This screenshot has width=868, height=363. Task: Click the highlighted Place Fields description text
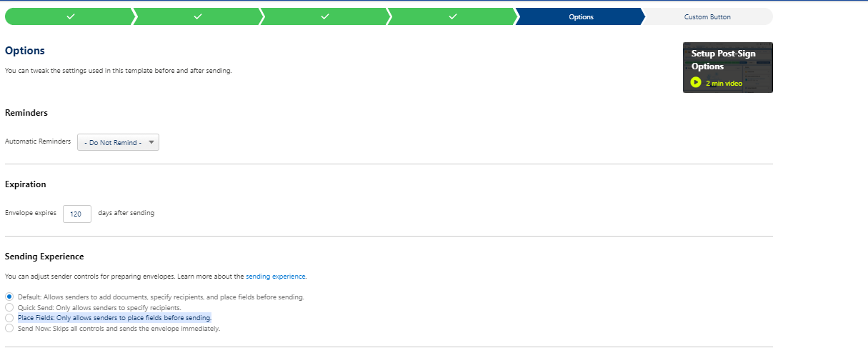pos(114,318)
